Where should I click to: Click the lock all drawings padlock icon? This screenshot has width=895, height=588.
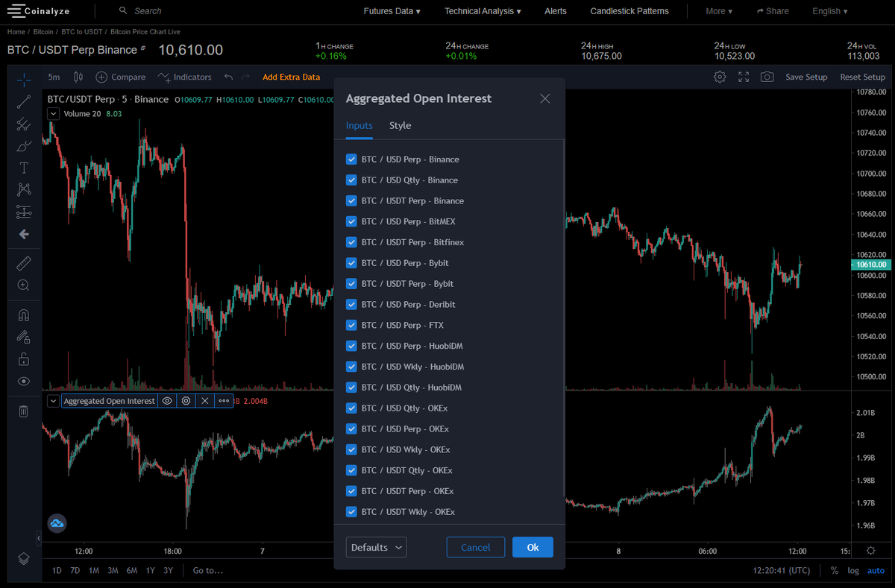[x=24, y=359]
